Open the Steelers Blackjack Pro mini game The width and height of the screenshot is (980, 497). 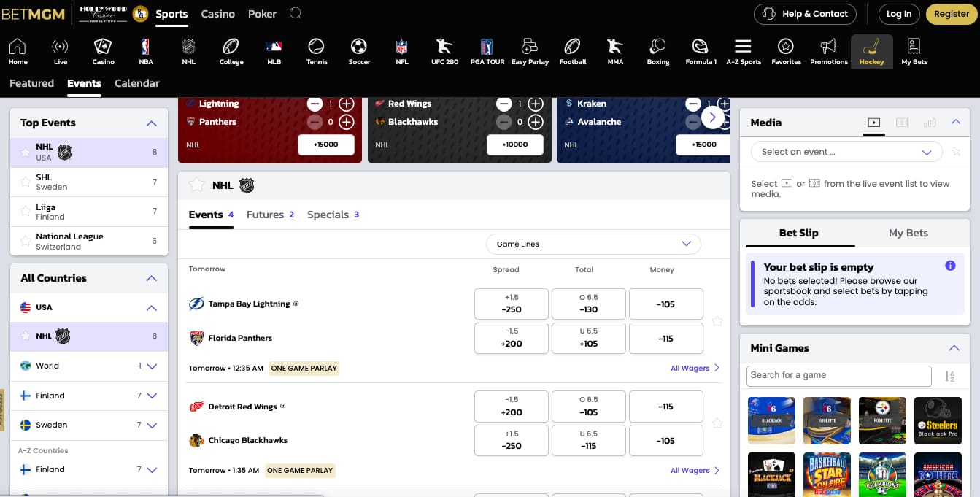tap(938, 421)
